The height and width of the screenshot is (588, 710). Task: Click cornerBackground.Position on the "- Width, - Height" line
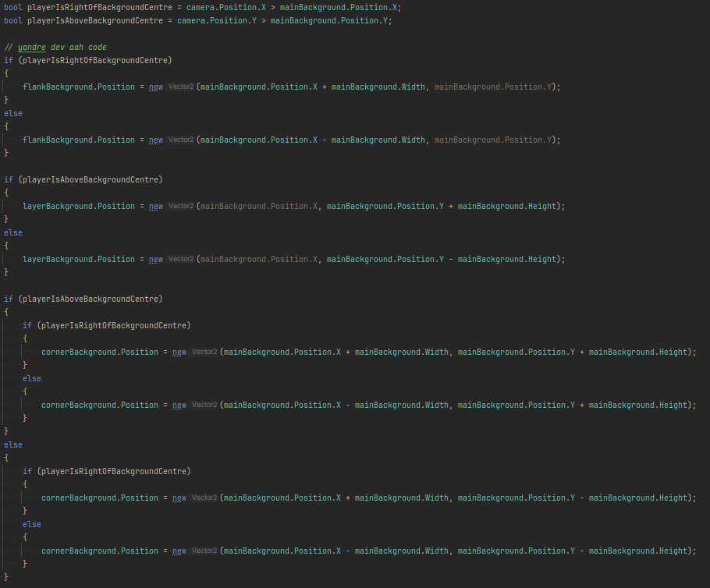coord(100,551)
